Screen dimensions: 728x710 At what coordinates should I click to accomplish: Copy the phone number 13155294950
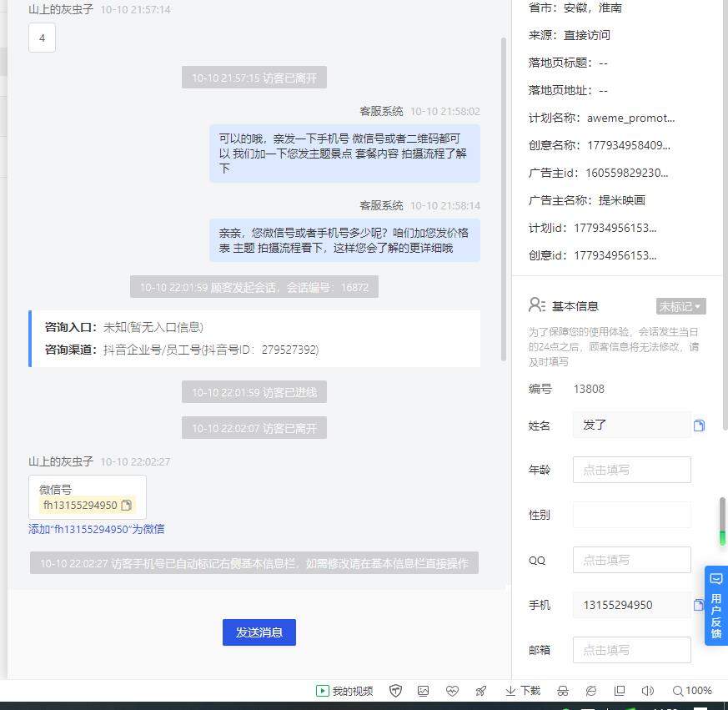[698, 605]
